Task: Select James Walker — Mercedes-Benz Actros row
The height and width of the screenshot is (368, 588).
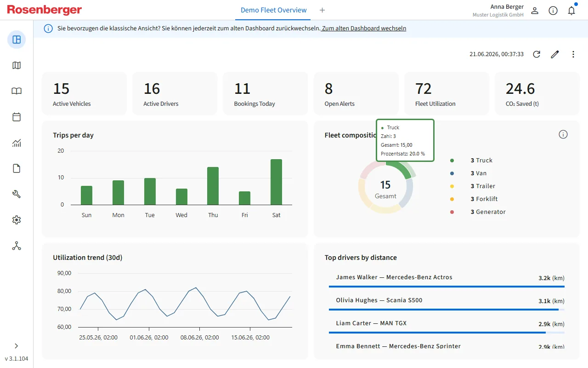Action: click(447, 279)
